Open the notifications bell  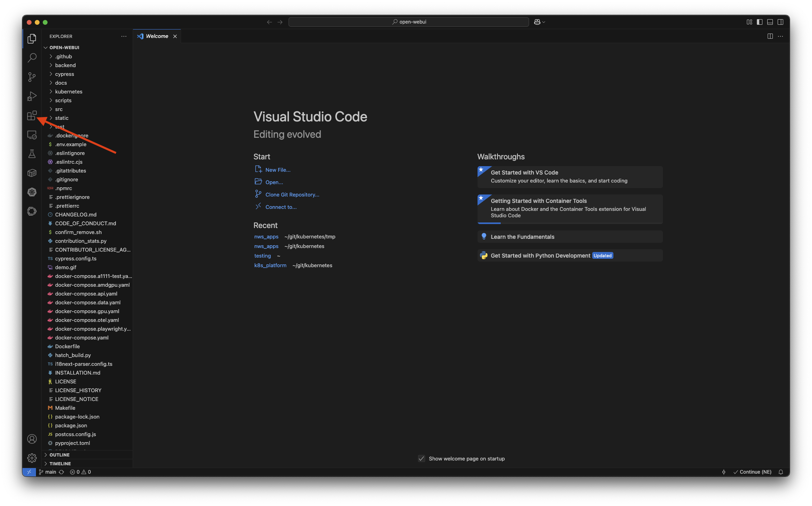(780, 472)
